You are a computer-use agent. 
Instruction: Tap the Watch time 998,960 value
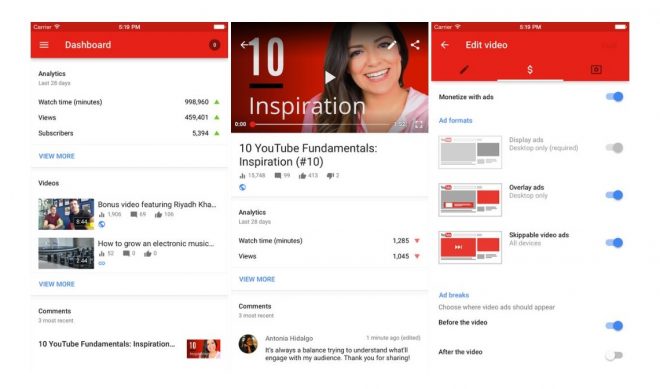197,102
